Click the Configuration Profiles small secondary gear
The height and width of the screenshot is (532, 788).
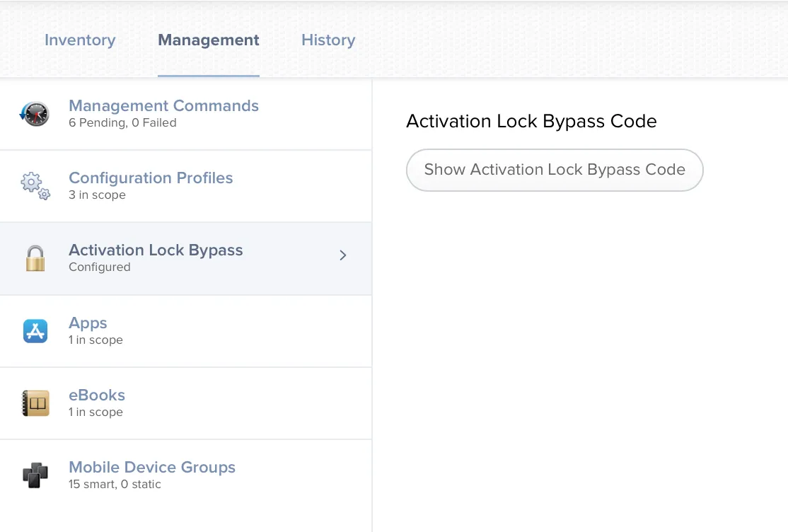[42, 192]
